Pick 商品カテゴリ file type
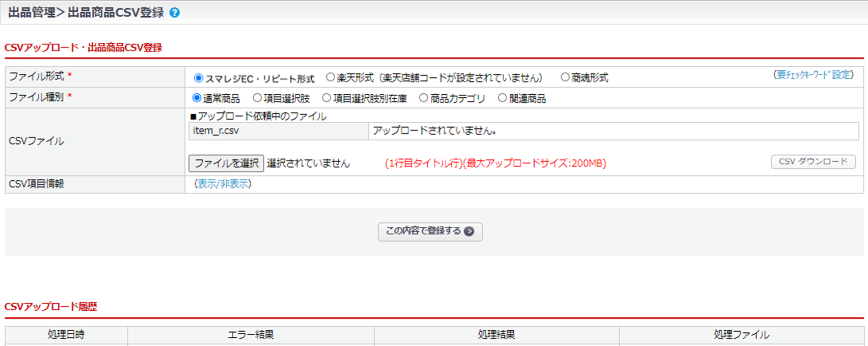The image size is (868, 346). 423,98
